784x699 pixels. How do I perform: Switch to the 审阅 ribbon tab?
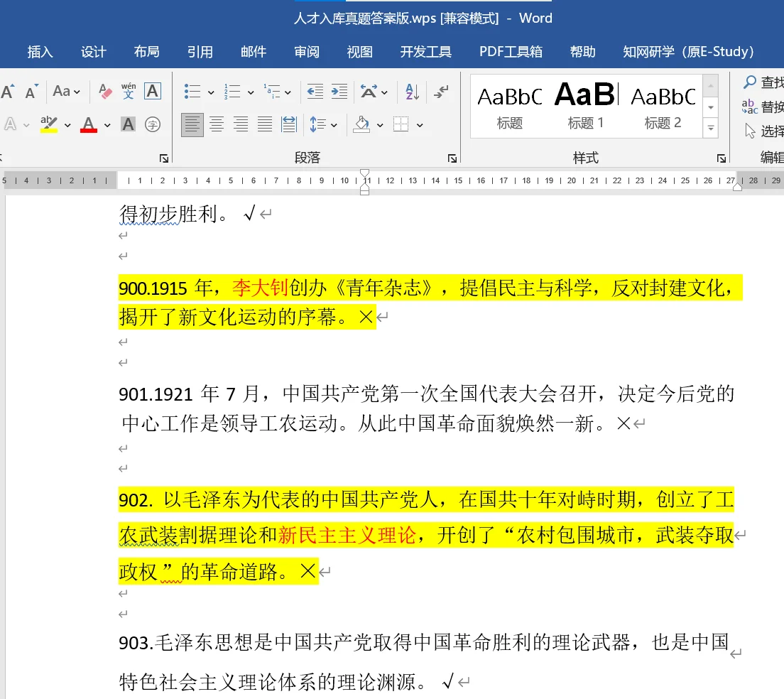[x=306, y=51]
